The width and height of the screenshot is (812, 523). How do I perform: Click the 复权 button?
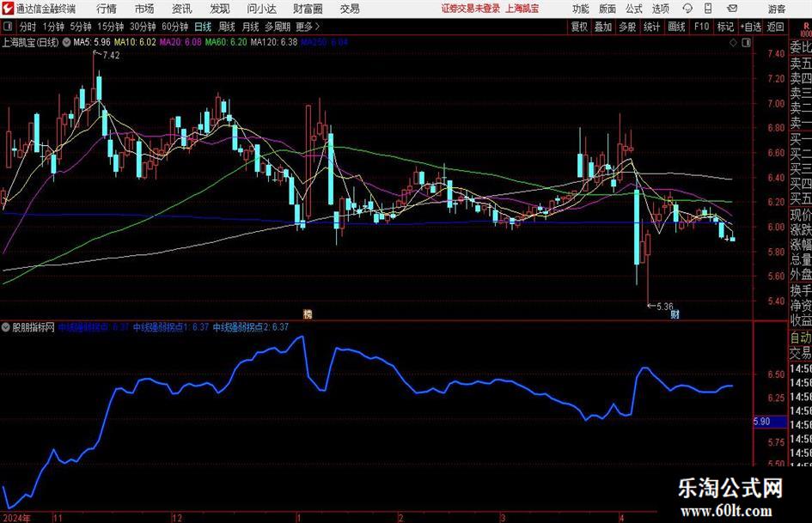[x=579, y=27]
